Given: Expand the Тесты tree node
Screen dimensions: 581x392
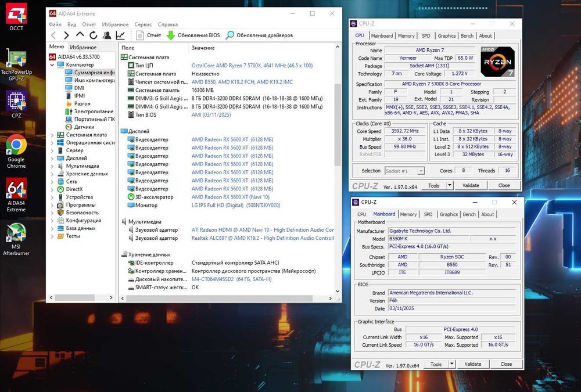Looking at the screenshot, I should pos(52,236).
